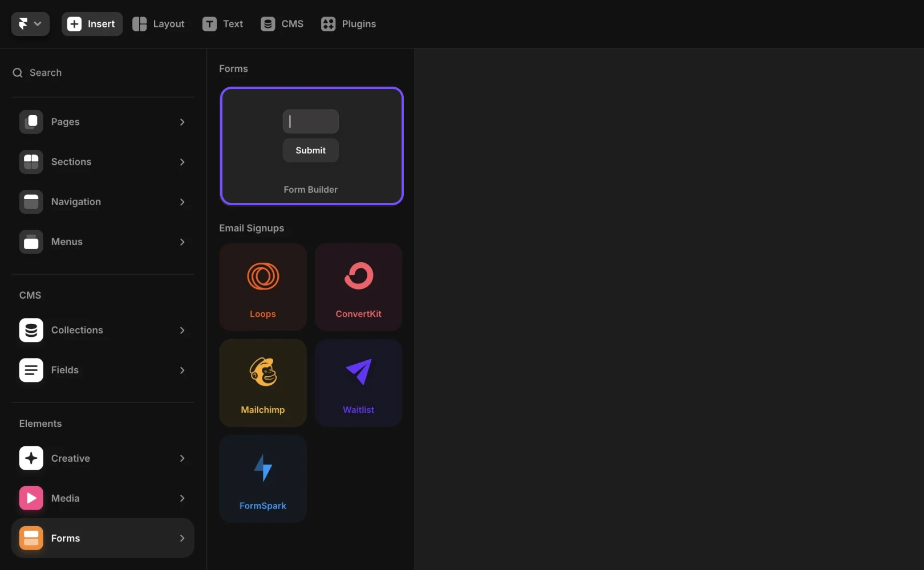Click the search magnifier icon
The image size is (924, 570).
pos(18,73)
